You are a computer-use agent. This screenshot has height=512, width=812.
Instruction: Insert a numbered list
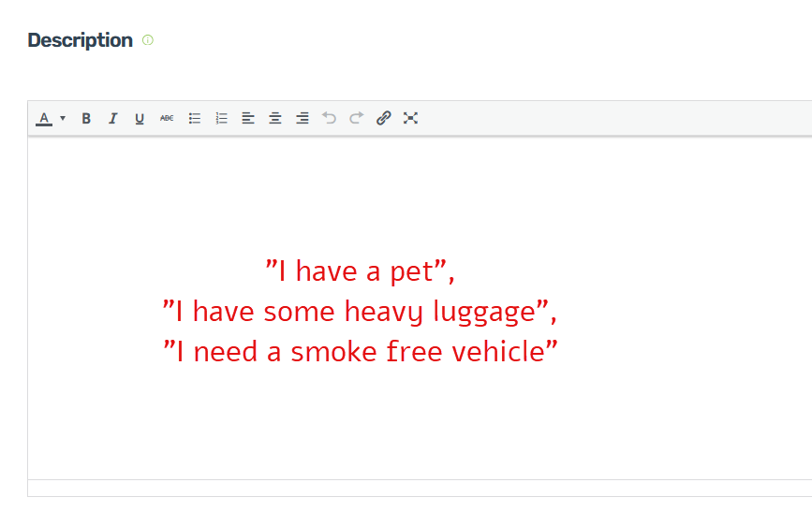(x=222, y=118)
